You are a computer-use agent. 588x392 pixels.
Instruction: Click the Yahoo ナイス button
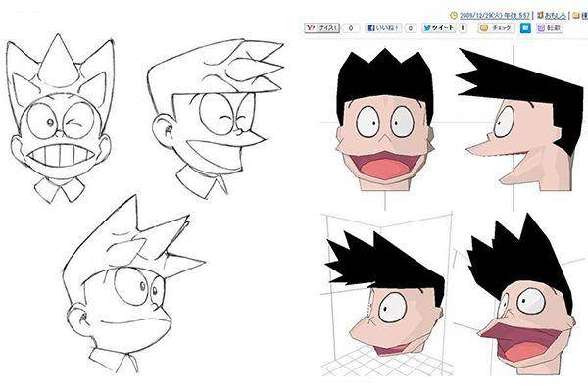coord(321,28)
